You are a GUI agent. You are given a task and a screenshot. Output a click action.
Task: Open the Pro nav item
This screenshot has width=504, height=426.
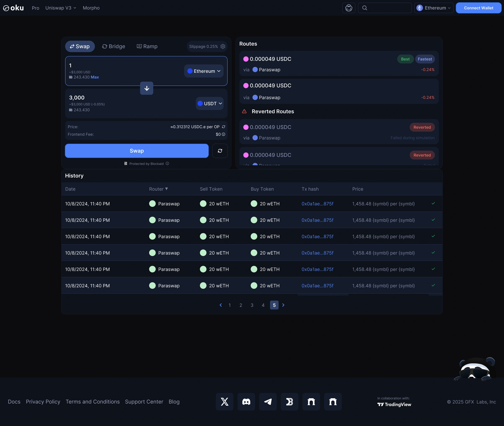point(35,8)
